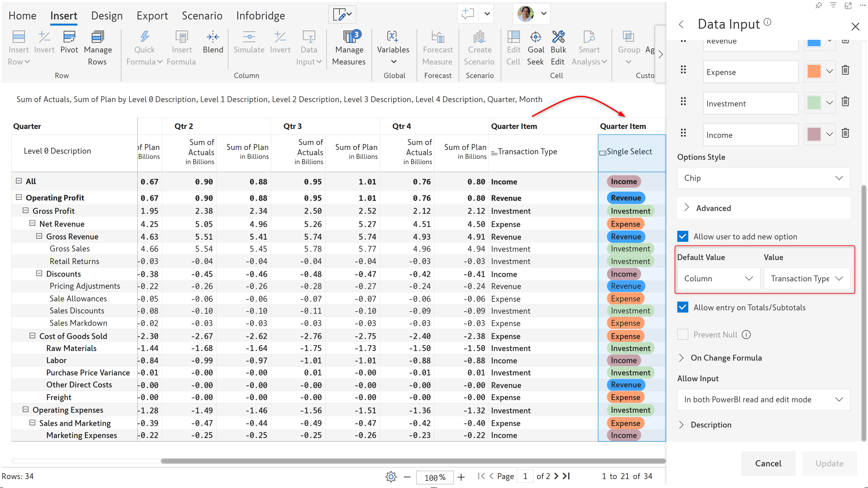Click the Cancel button
868x488 pixels.
coord(768,463)
